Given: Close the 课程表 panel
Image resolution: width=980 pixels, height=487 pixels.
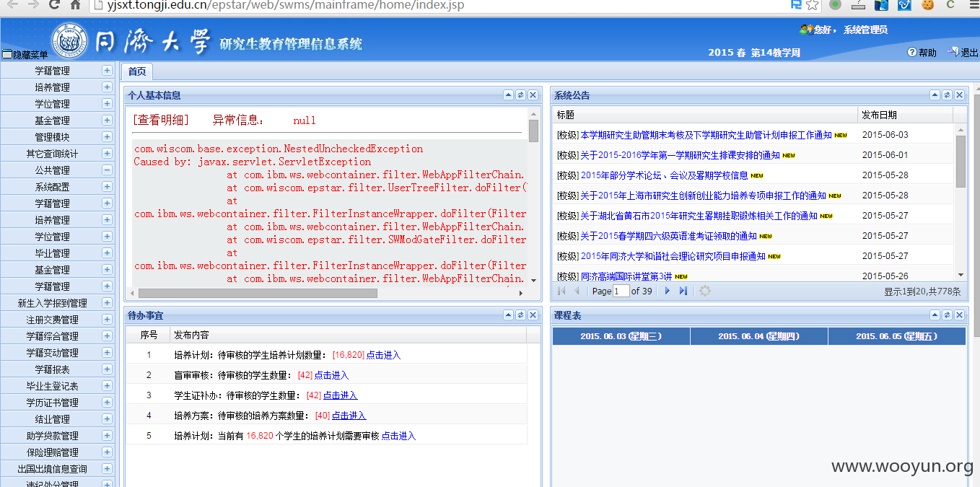Looking at the screenshot, I should (959, 315).
